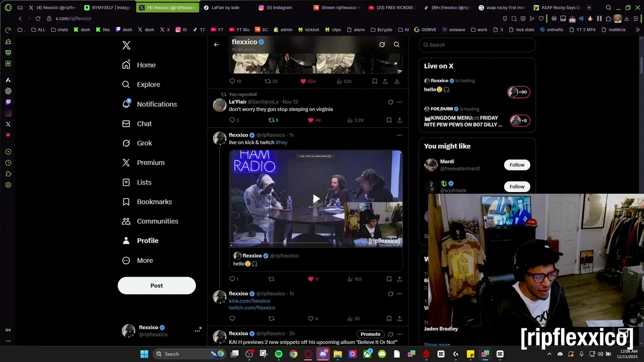The image size is (644, 362).
Task: Click Promote on the KAI H post
Action: 370,334
